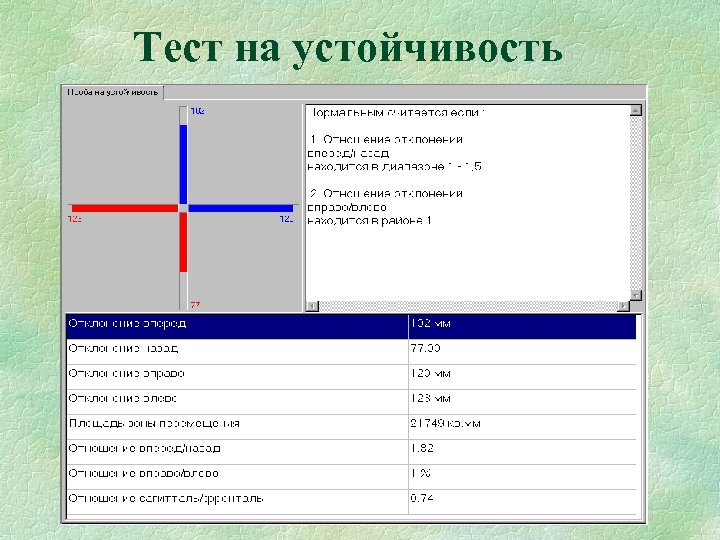Viewport: 720px width, 540px height.
Task: Select the 'Отношение вправо/влево' row label
Action: point(143,473)
